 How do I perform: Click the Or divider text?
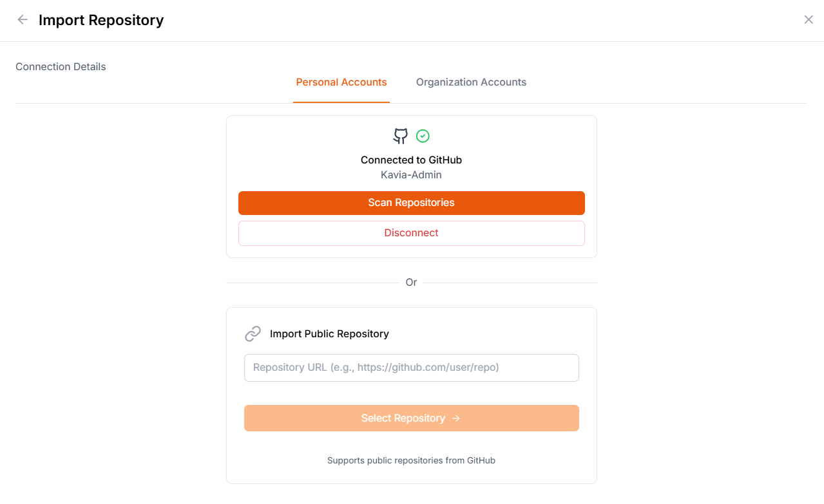click(x=411, y=283)
